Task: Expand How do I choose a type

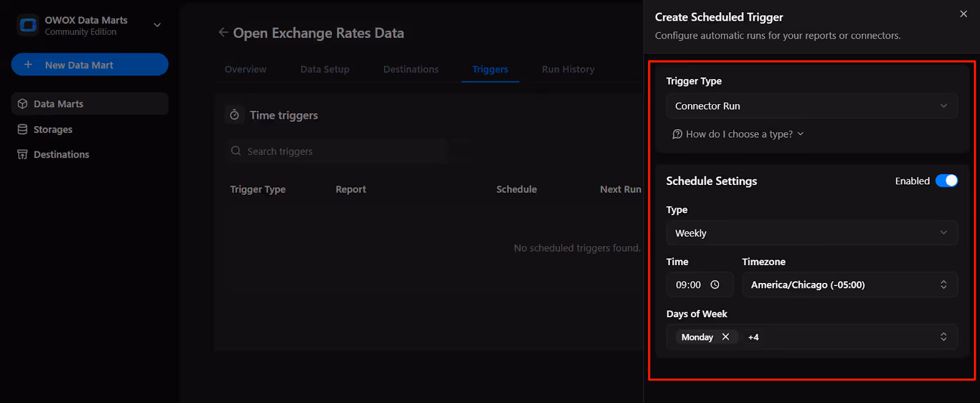Action: pyautogui.click(x=738, y=134)
